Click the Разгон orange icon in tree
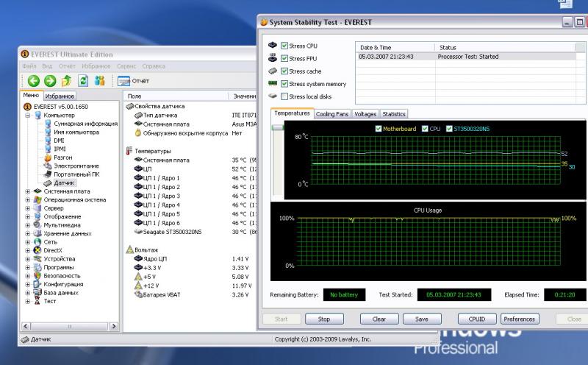Image resolution: width=588 pixels, height=365 pixels. click(x=48, y=157)
